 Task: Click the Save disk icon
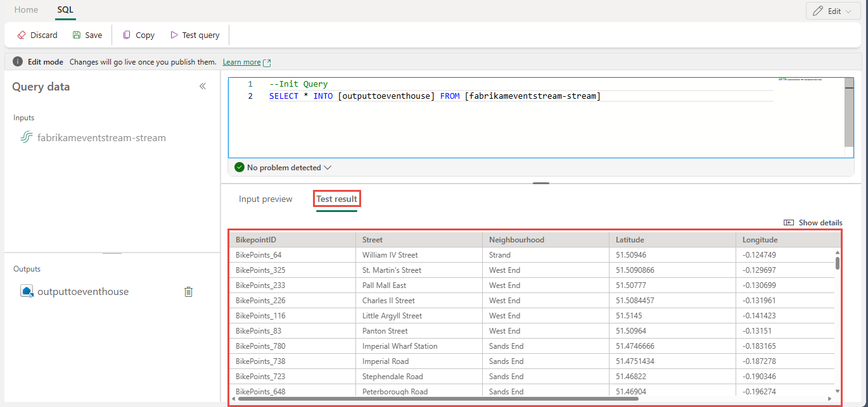point(77,35)
